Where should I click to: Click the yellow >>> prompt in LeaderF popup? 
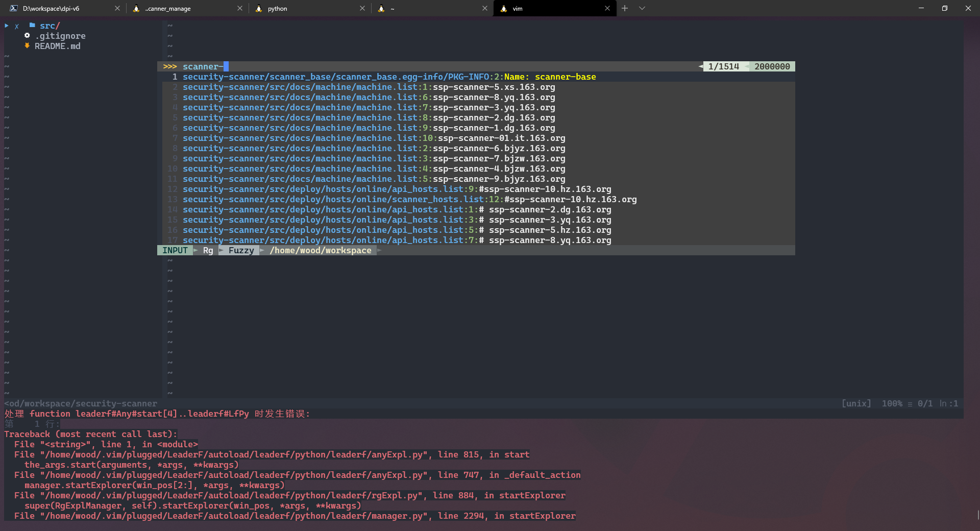point(169,66)
